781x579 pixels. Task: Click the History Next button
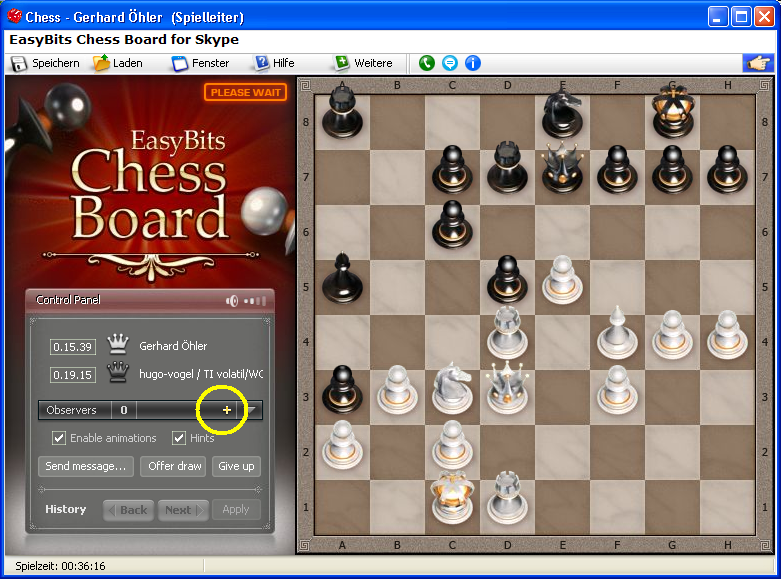183,510
